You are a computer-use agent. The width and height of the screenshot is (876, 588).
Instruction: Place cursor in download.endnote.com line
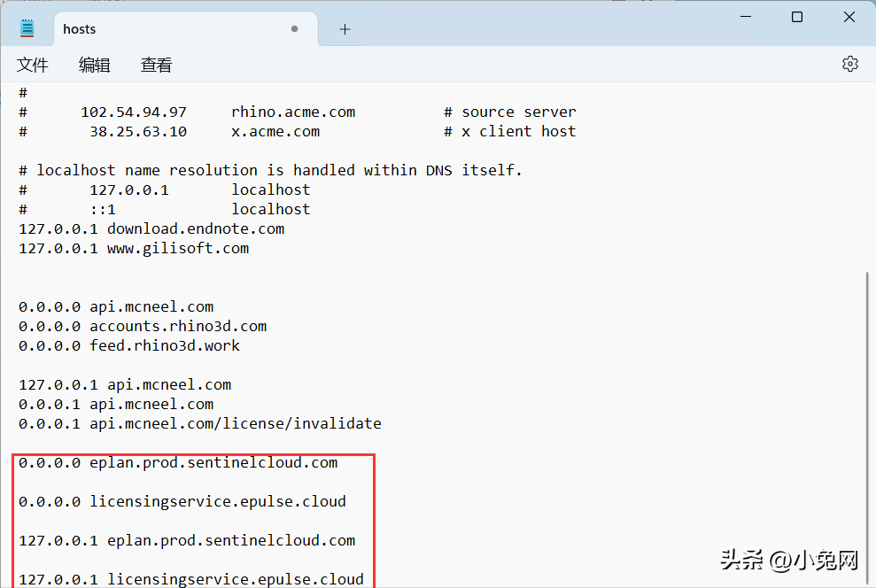pyautogui.click(x=195, y=228)
